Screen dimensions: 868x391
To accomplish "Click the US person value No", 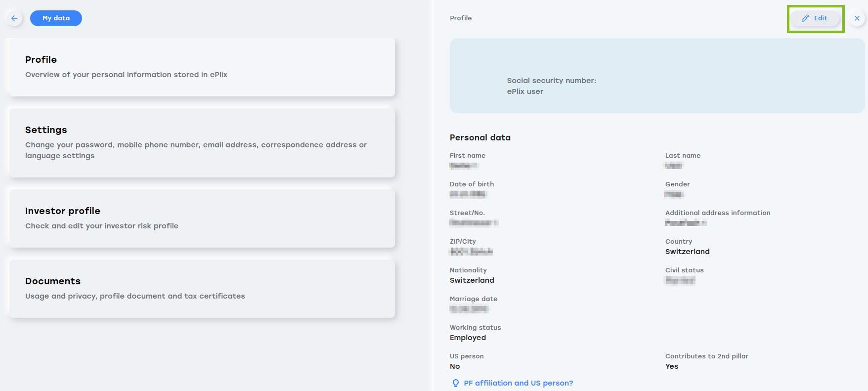I will [x=455, y=366].
